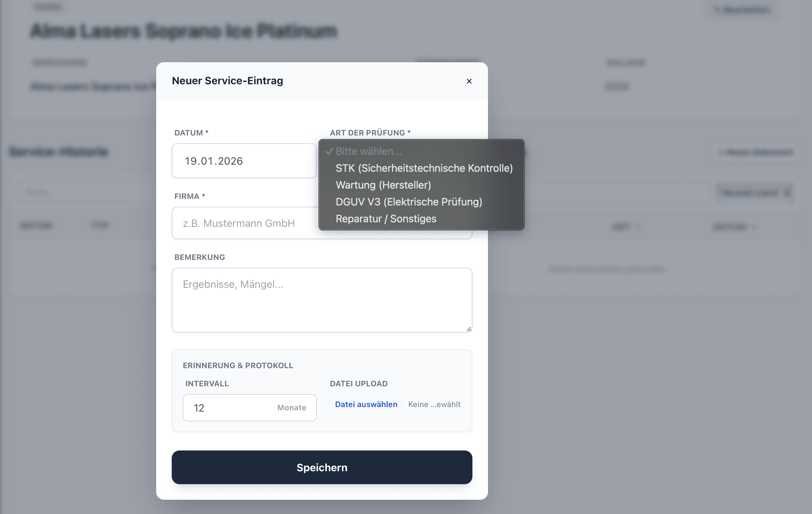This screenshot has width=812, height=514.
Task: Click the 'Keine …ewählt' file status text
Action: [434, 404]
